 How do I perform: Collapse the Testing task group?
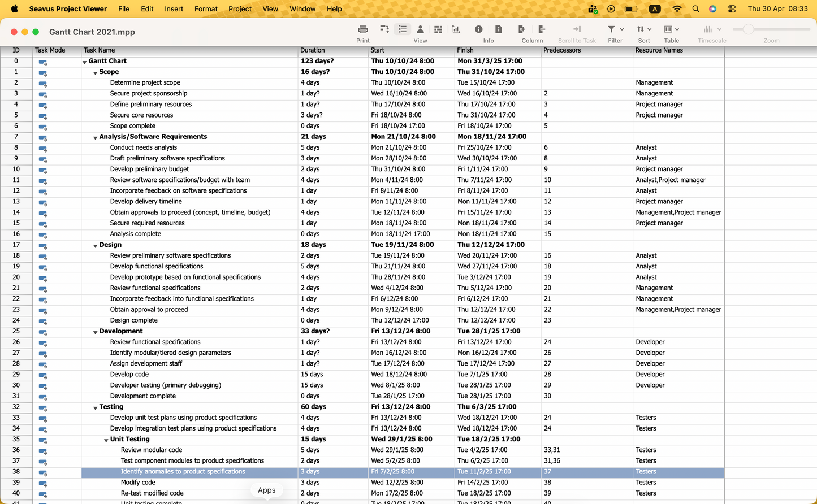[x=95, y=408]
